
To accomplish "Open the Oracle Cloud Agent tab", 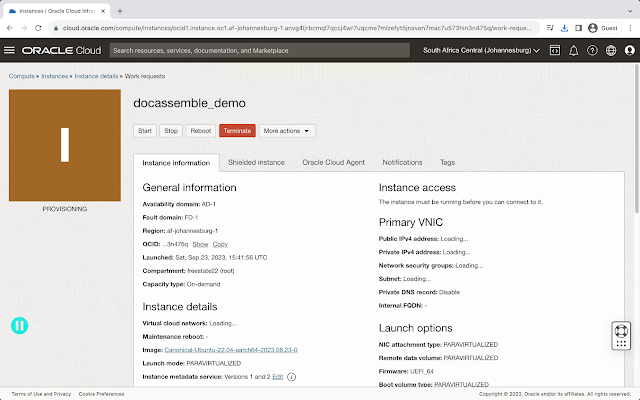I will click(x=333, y=162).
